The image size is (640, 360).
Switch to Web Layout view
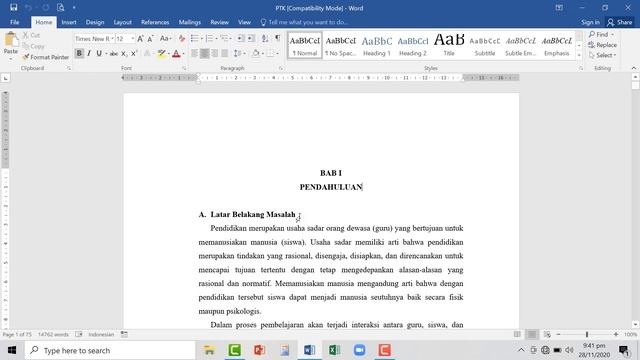(547, 334)
